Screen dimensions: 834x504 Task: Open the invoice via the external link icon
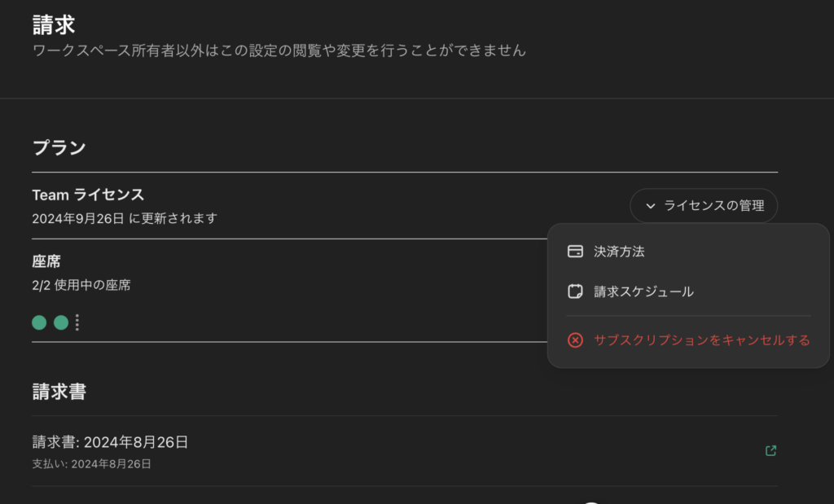[x=769, y=449]
